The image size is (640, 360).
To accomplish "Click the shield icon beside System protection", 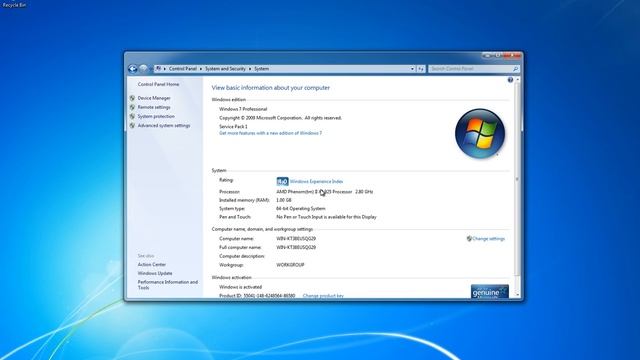I will coord(132,116).
